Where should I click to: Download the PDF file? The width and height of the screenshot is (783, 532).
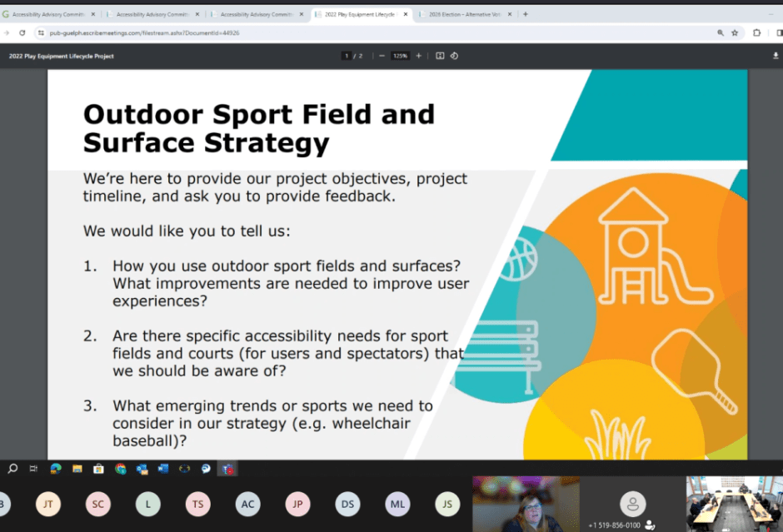pyautogui.click(x=776, y=56)
